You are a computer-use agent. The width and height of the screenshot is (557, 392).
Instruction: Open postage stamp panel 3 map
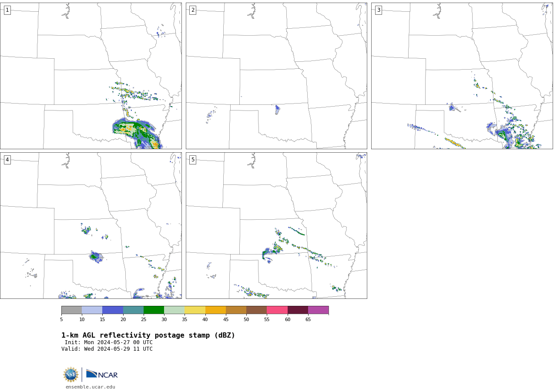coord(462,76)
